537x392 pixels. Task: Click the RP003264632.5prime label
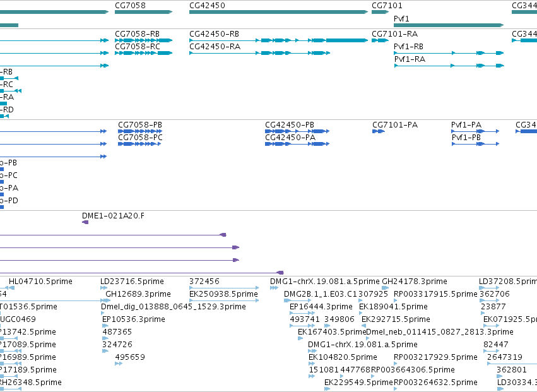tap(435, 383)
